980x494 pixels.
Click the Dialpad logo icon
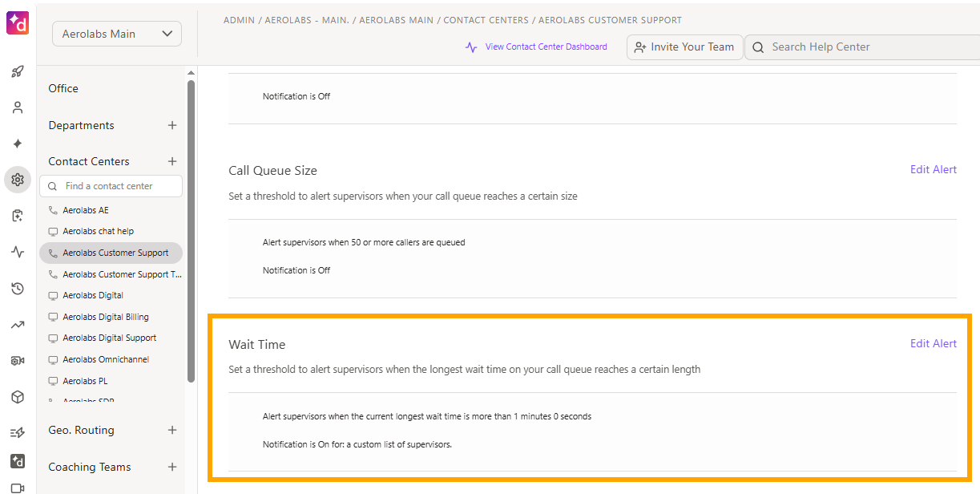[18, 23]
